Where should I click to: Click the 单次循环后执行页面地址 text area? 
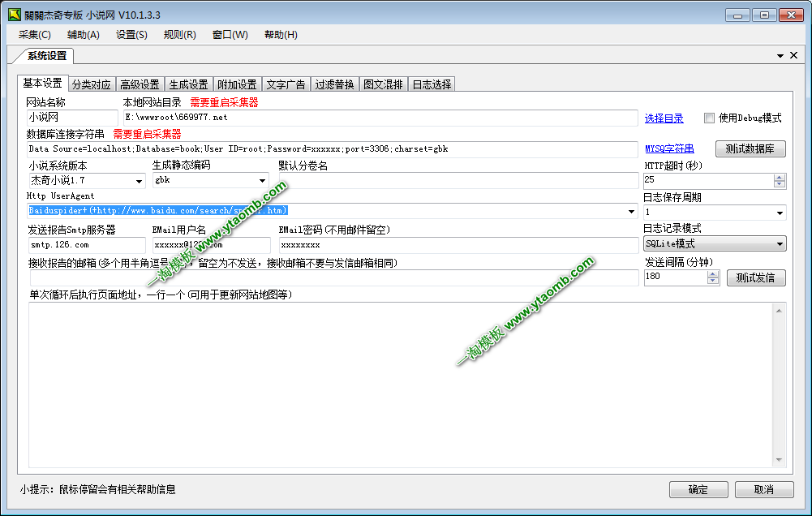400,385
